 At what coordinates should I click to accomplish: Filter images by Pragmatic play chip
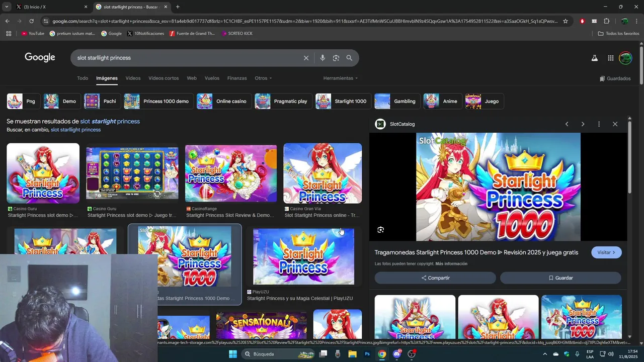point(283,102)
